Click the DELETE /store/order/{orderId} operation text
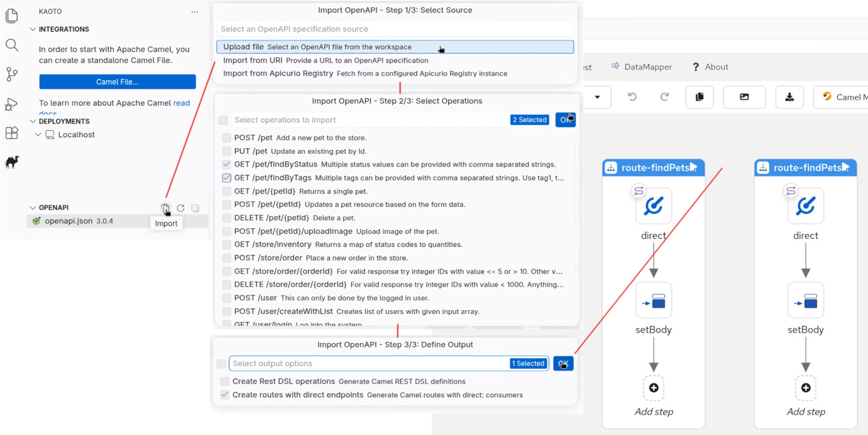 coord(290,285)
